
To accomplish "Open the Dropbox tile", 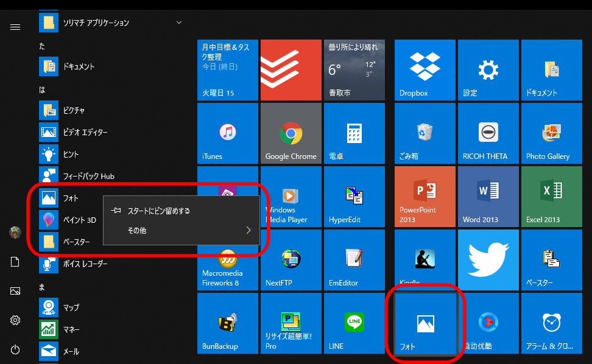I will click(x=425, y=70).
